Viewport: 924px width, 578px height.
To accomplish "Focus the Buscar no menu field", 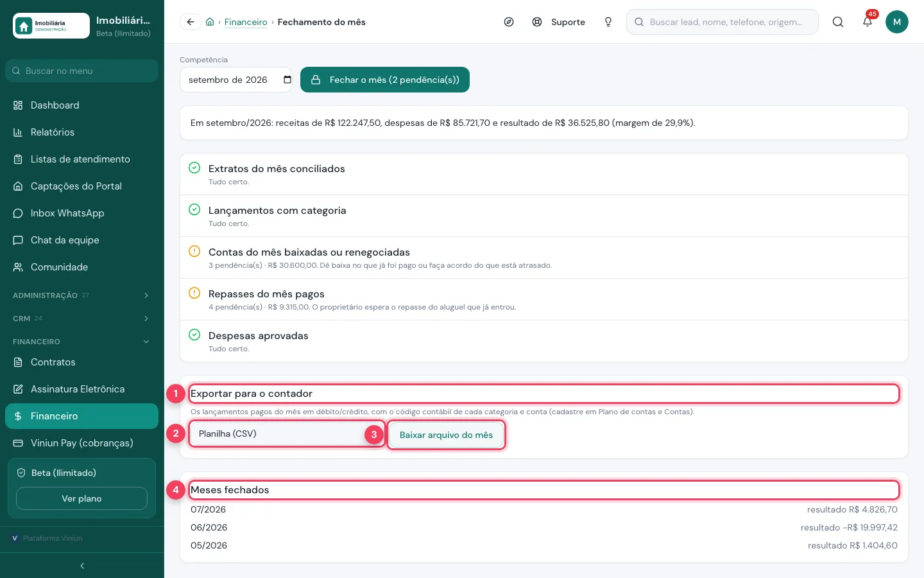I will point(81,71).
